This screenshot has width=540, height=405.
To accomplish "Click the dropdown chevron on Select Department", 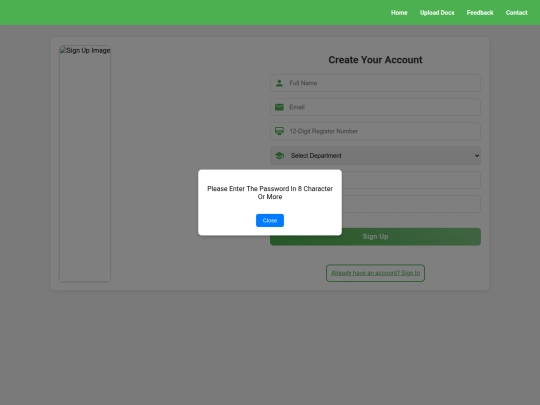I will [x=477, y=156].
